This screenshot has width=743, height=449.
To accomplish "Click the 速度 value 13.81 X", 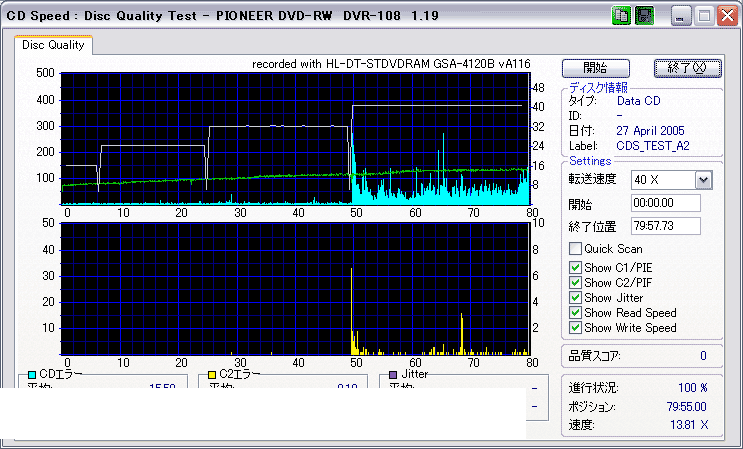I will pos(689,425).
